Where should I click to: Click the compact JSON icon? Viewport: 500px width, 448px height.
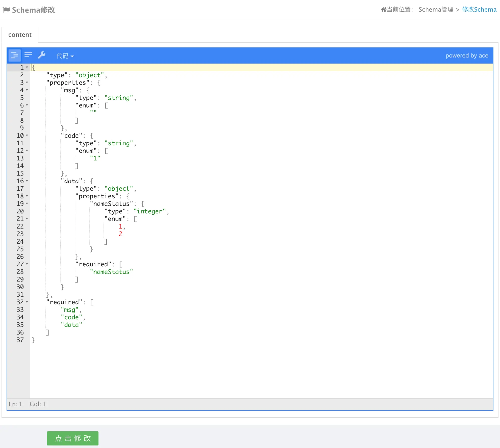click(28, 55)
